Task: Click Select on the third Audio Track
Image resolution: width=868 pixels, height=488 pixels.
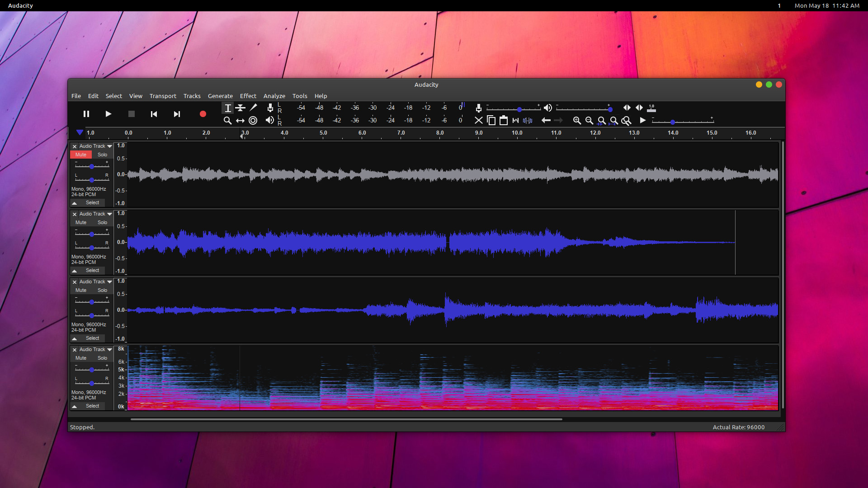Action: [92, 338]
